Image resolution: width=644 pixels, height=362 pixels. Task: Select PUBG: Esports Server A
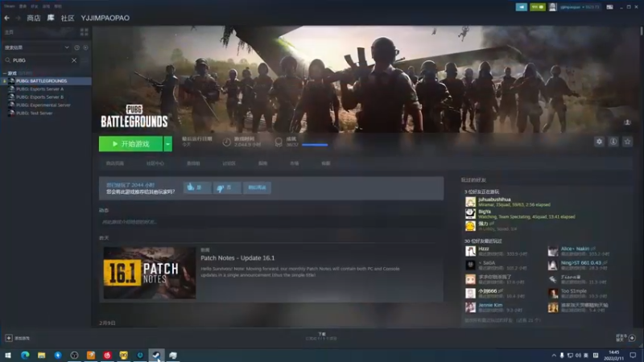[x=39, y=89]
